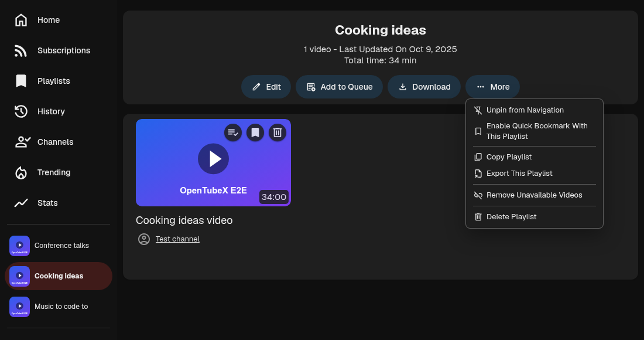Click the three-dots icon in More
Screen dimensions: 644x340
click(x=481, y=87)
